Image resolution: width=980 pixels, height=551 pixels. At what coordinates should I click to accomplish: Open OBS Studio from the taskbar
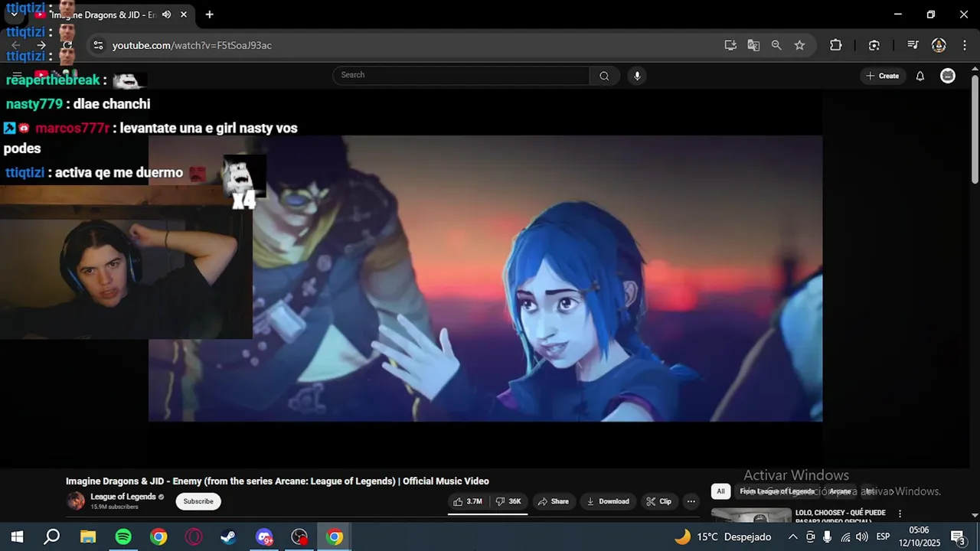(x=299, y=537)
